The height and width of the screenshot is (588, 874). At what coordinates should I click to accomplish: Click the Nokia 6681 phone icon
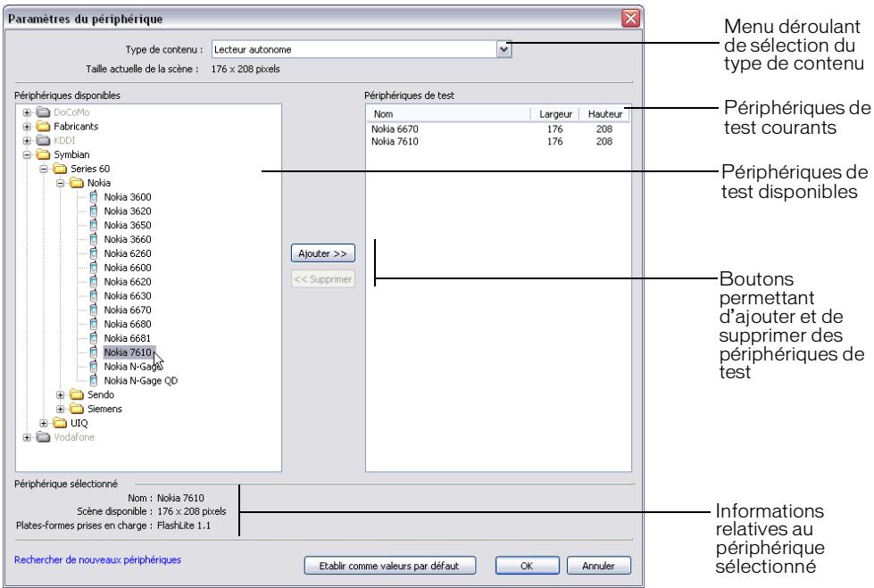click(94, 338)
